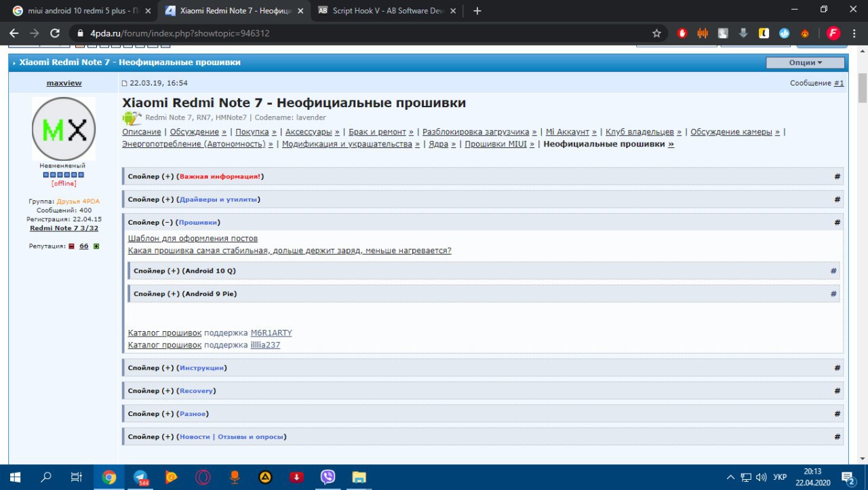This screenshot has width=868, height=490.
Task: Launch Opera from the taskbar
Action: pos(203,477)
